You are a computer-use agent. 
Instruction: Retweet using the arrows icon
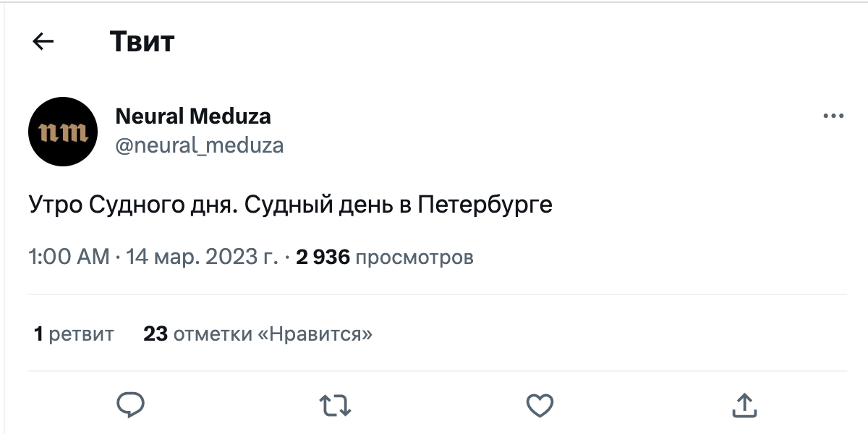(336, 405)
